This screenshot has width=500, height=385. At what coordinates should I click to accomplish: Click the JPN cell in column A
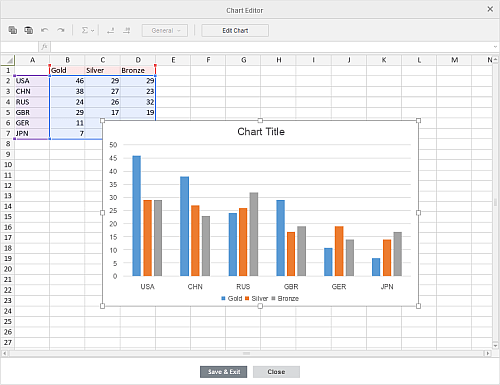point(32,133)
